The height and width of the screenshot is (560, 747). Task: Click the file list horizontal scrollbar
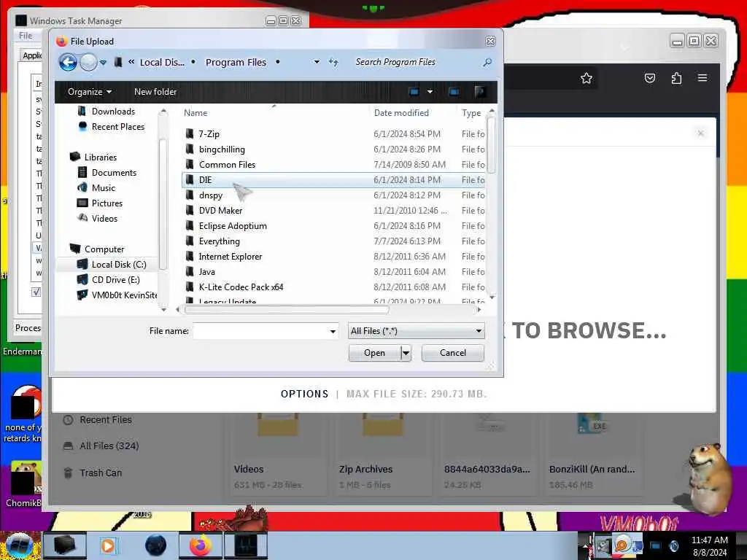point(287,309)
